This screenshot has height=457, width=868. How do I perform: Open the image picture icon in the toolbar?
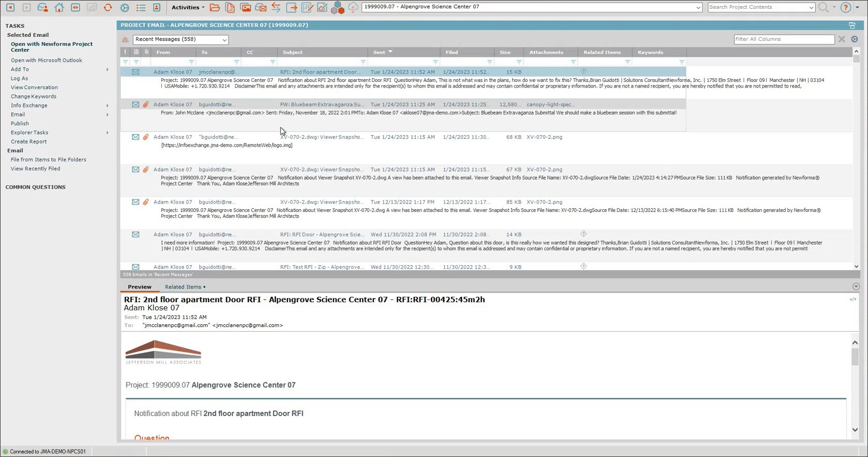(246, 7)
